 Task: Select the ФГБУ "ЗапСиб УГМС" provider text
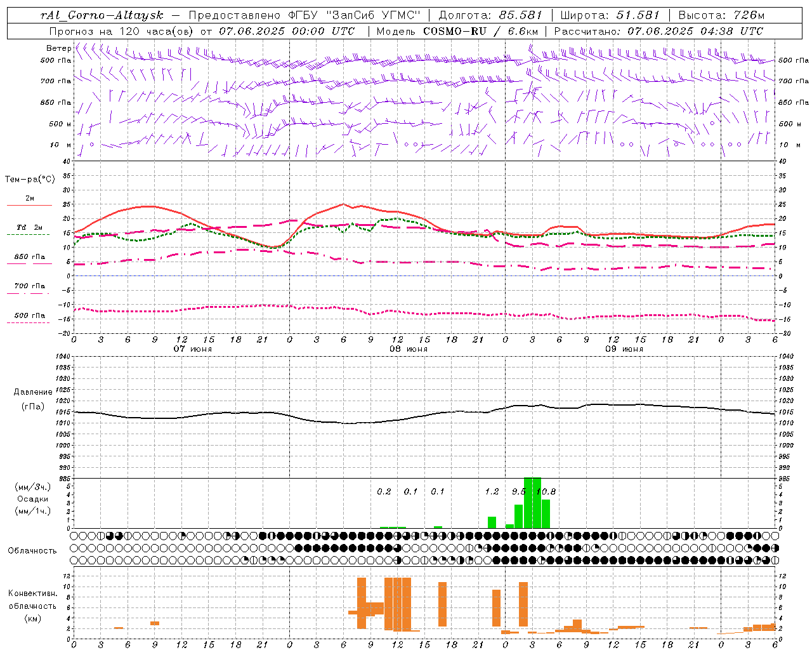pos(355,15)
